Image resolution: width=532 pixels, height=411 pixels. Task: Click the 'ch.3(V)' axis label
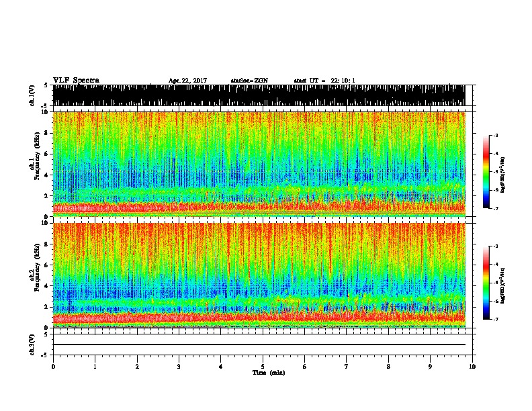pyautogui.click(x=32, y=345)
